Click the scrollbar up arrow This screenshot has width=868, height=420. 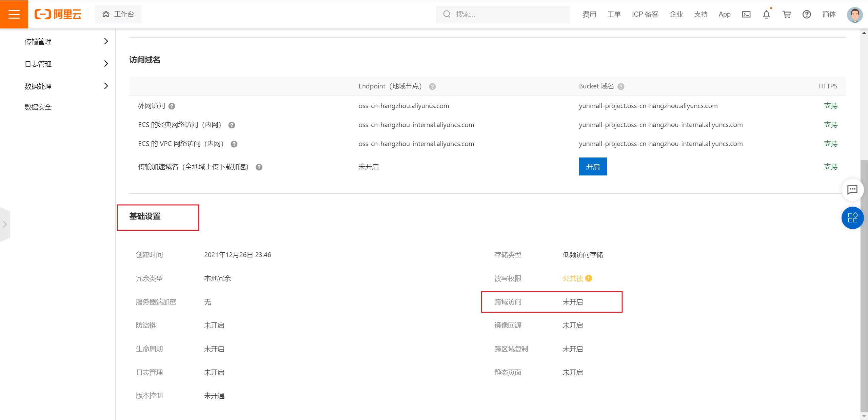click(x=864, y=33)
